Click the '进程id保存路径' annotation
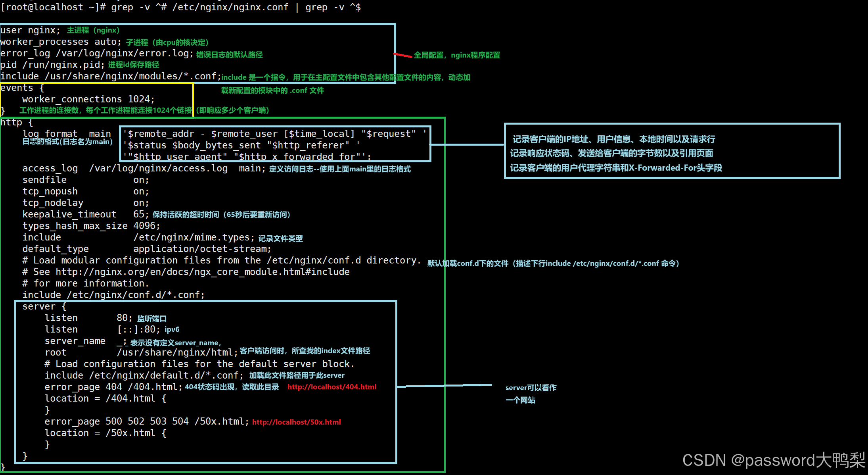Viewport: 868px width, 475px height. pyautogui.click(x=134, y=65)
